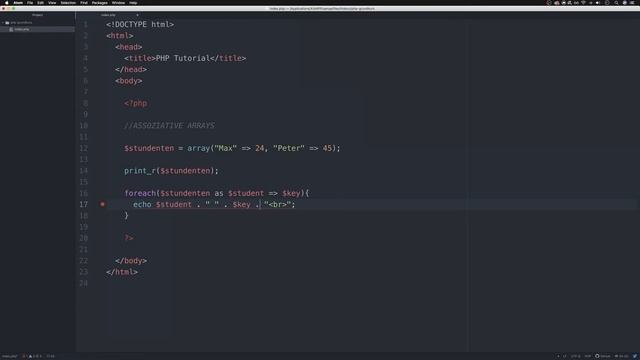Screen dimensions: 640x360
Task: Click the <!DOCTYPE html> line
Action: (140, 24)
